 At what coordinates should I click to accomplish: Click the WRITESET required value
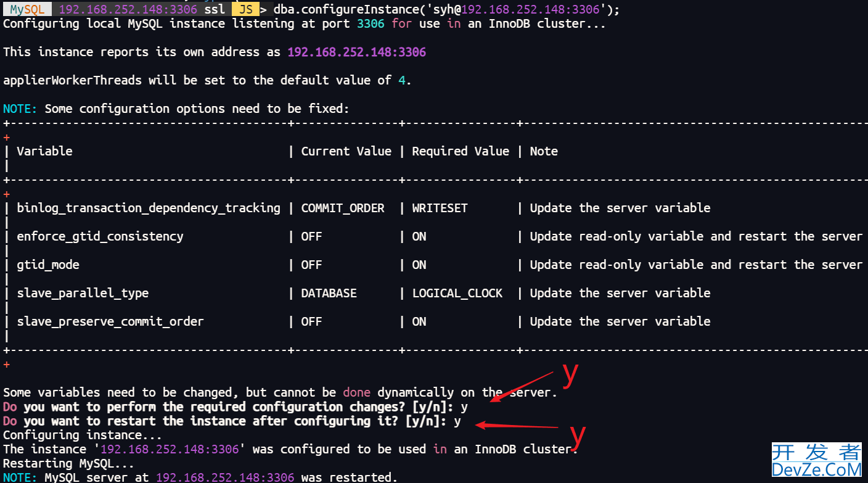(440, 208)
